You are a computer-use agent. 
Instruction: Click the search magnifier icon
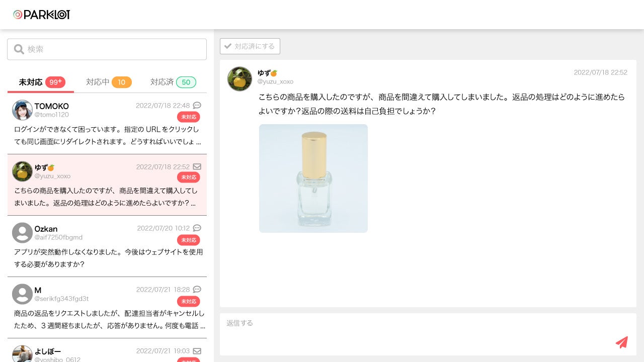pyautogui.click(x=19, y=49)
